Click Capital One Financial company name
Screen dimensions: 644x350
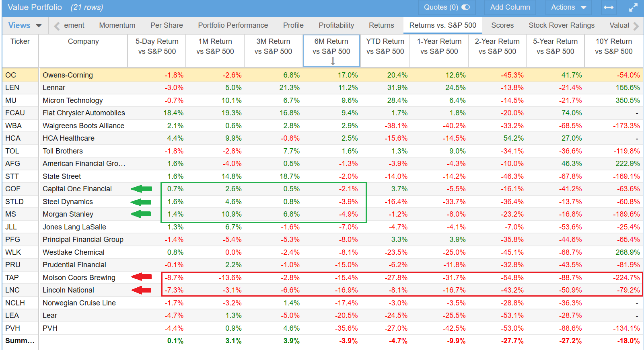(x=77, y=189)
